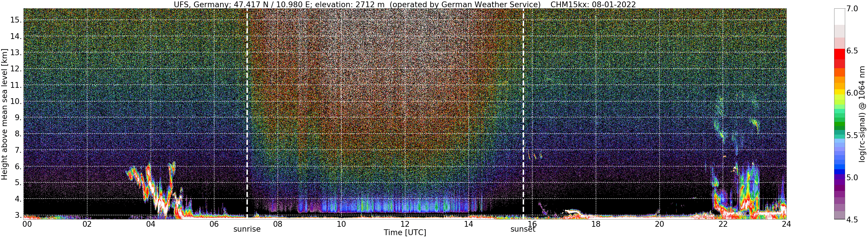Click the colorbar tick label '7.0'

[852, 9]
